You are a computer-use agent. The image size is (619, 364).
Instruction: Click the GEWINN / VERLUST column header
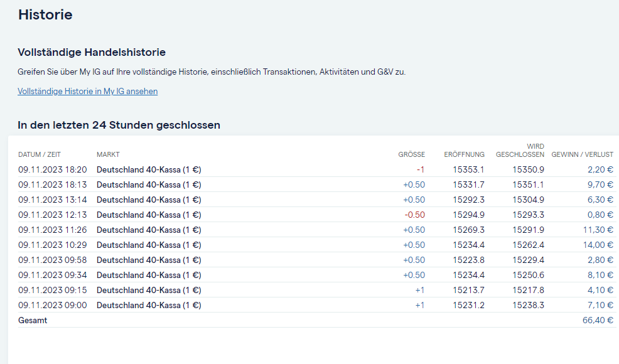click(582, 154)
